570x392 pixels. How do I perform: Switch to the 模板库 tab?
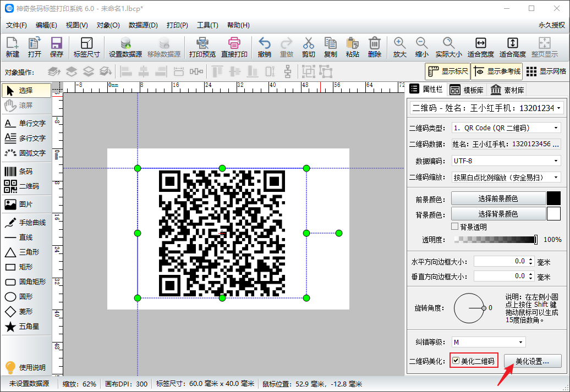(467, 90)
